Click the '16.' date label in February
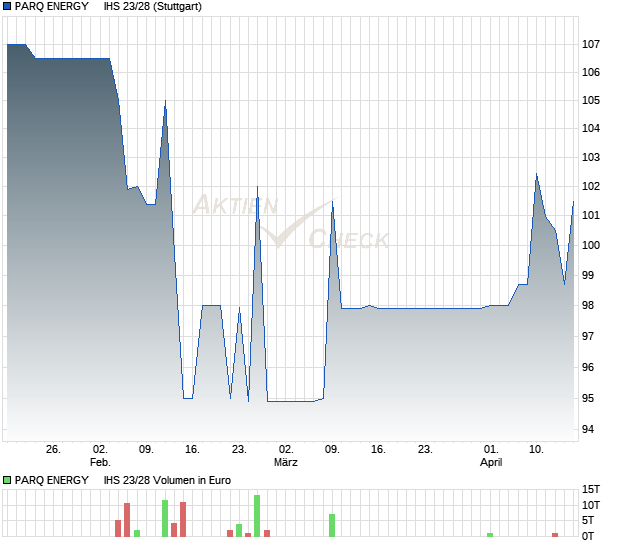The width and height of the screenshot is (620, 546). 192,450
